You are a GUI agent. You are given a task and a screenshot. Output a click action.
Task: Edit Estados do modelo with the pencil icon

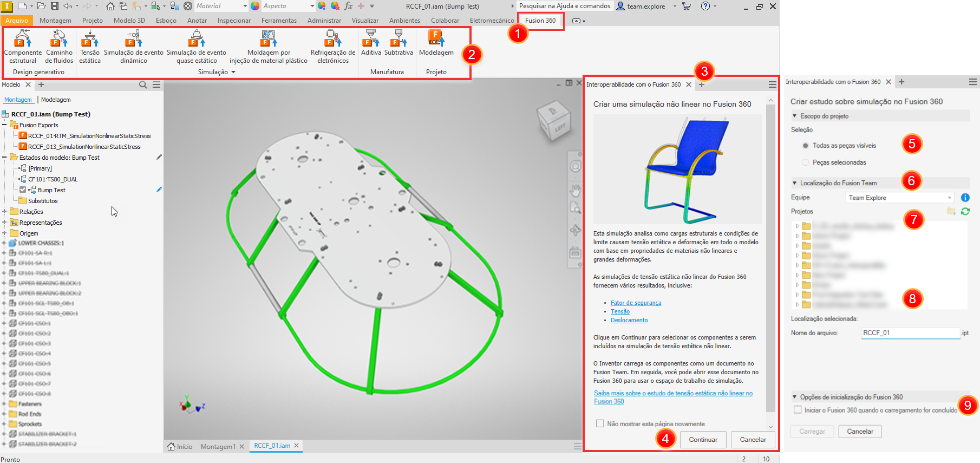tap(159, 157)
